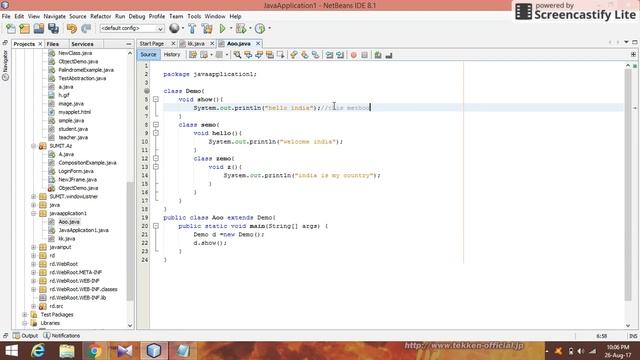The width and height of the screenshot is (640, 360).
Task: Click the History view button
Action: pyautogui.click(x=172, y=55)
